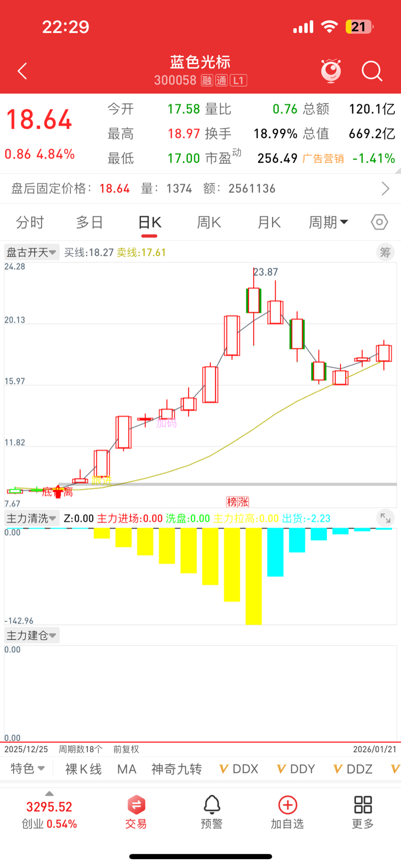Tap the 通 connect badge

tap(221, 80)
